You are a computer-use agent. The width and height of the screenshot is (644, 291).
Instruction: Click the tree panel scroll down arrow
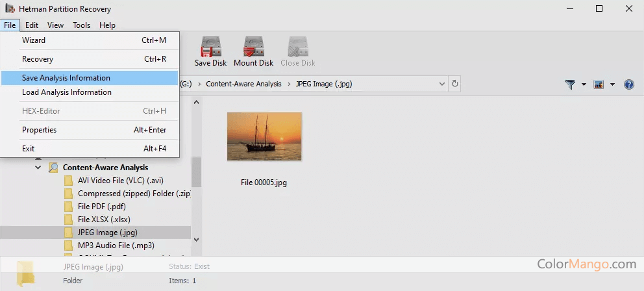[197, 240]
